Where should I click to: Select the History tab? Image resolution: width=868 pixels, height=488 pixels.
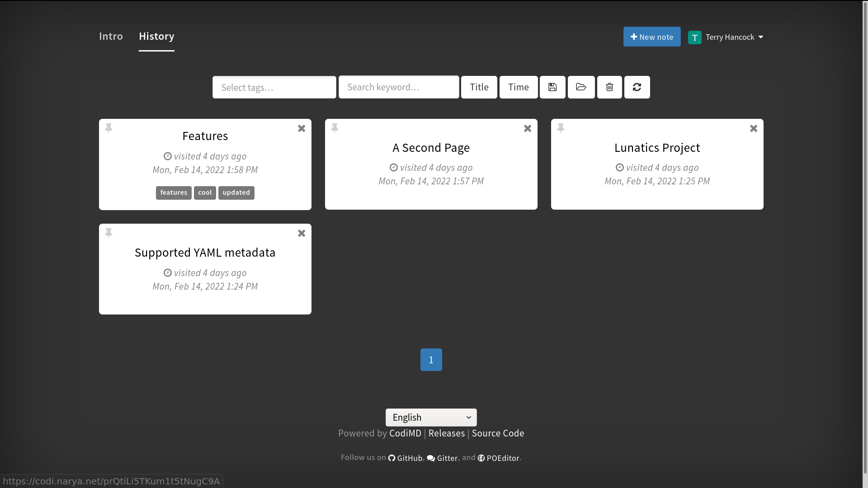[156, 36]
